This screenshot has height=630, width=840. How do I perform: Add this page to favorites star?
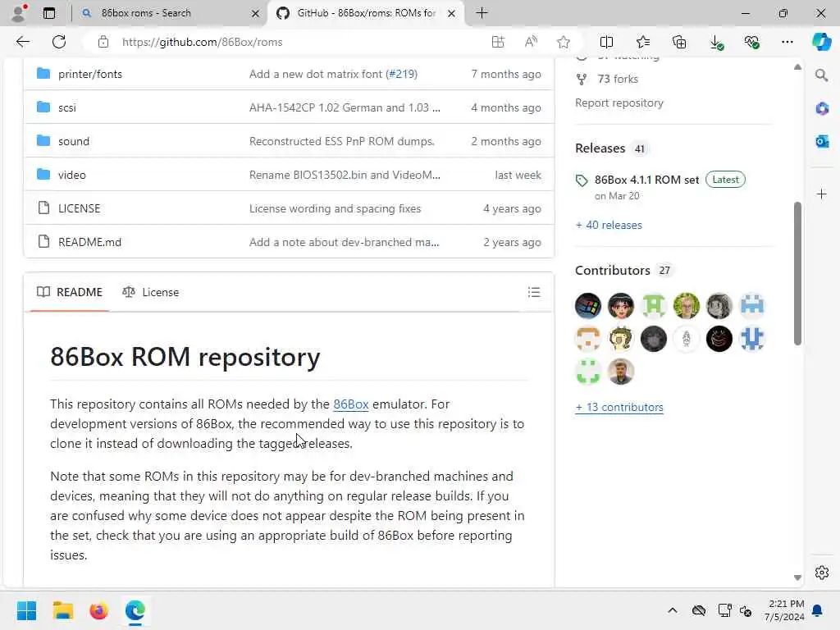pyautogui.click(x=563, y=42)
